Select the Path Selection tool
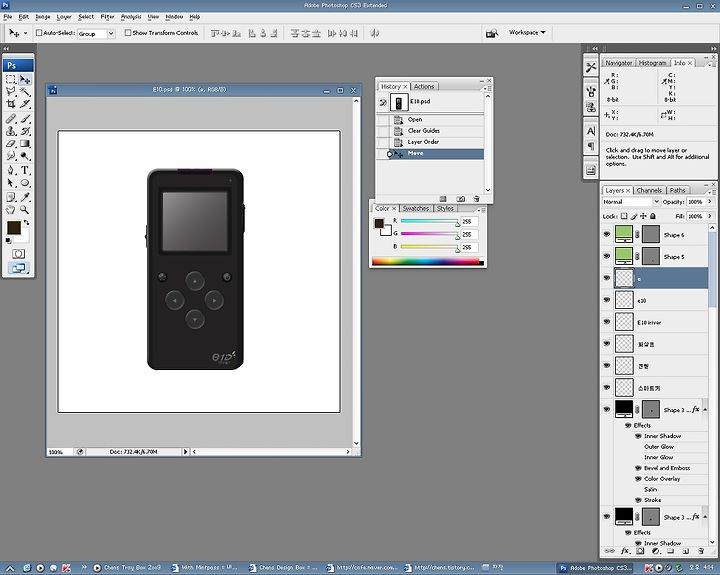The image size is (720, 575). [11, 183]
